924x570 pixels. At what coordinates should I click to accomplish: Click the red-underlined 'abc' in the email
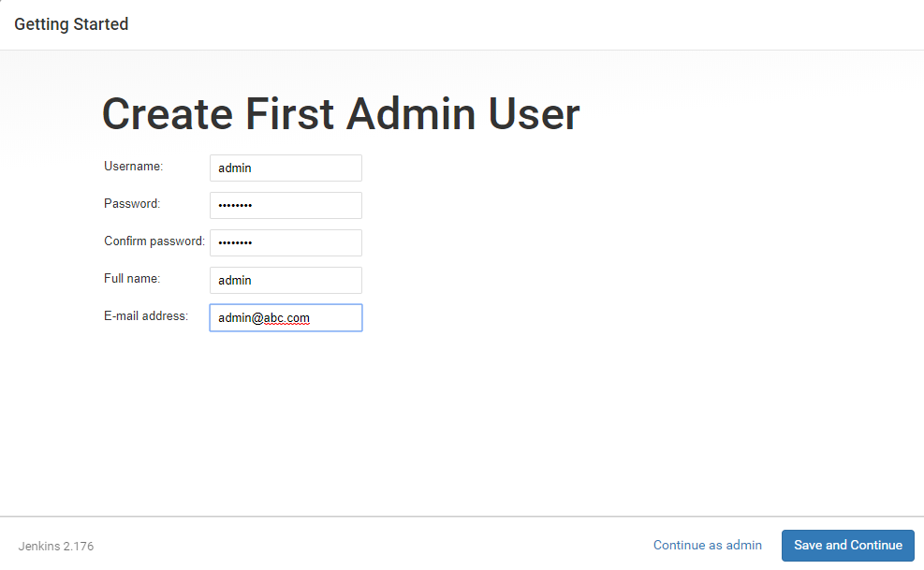pyautogui.click(x=273, y=318)
